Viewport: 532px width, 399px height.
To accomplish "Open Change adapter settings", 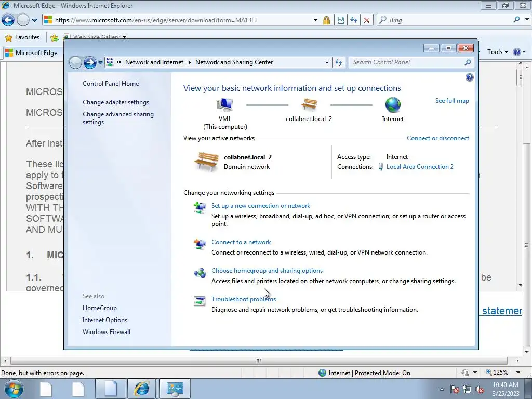I will click(x=116, y=102).
